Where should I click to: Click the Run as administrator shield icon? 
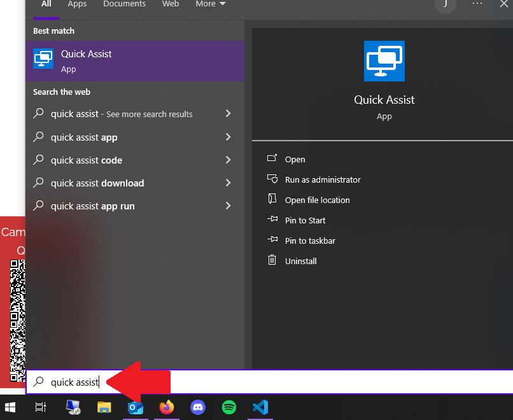click(x=271, y=179)
